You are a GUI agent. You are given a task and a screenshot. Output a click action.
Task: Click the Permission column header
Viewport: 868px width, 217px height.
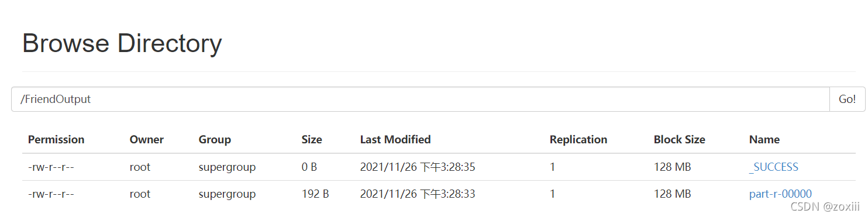56,140
